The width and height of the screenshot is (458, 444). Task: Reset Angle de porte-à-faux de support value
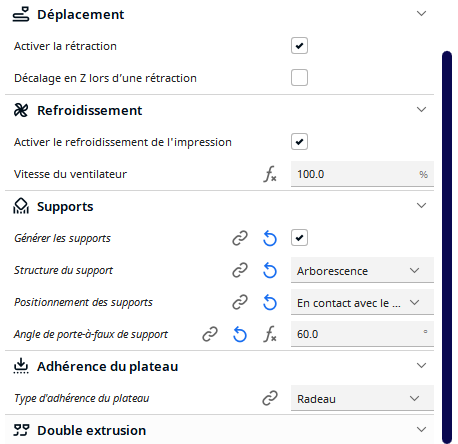[x=240, y=334]
